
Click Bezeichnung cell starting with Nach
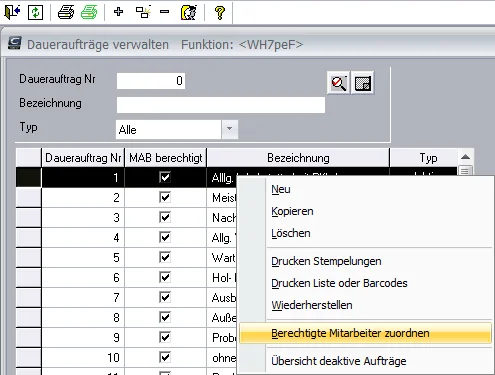coord(222,217)
